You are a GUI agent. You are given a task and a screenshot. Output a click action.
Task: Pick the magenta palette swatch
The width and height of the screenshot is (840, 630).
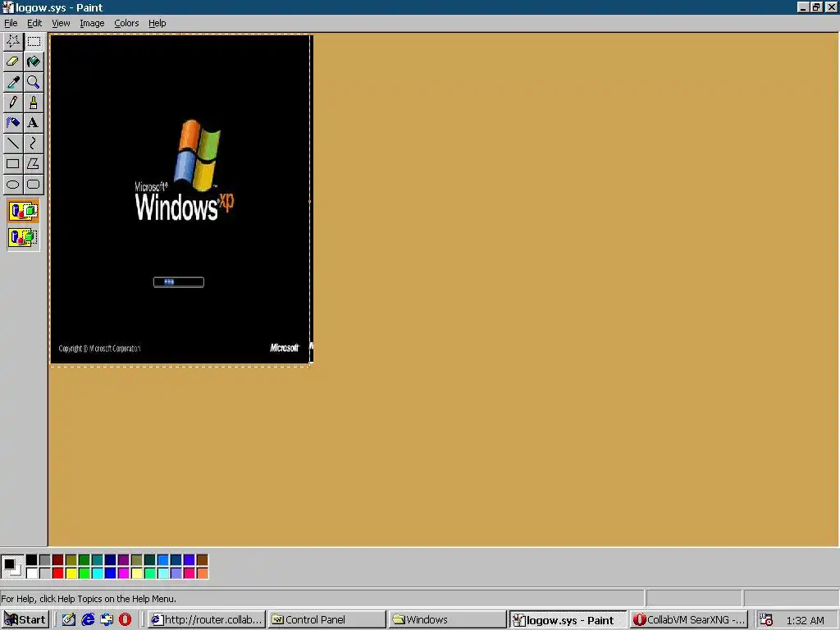tap(124, 573)
